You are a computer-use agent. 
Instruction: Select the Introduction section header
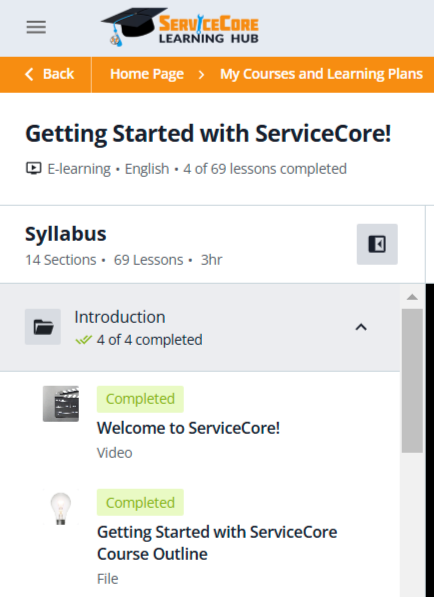(x=200, y=327)
